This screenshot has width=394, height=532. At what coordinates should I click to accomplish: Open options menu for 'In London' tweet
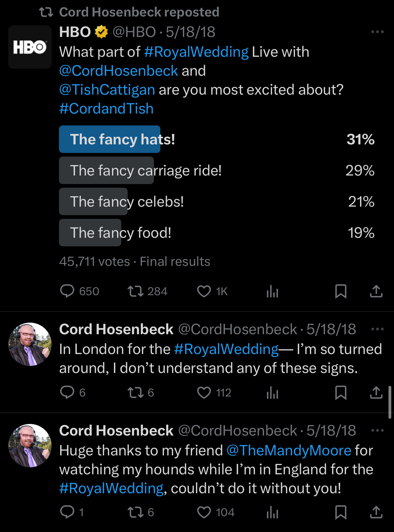[377, 329]
